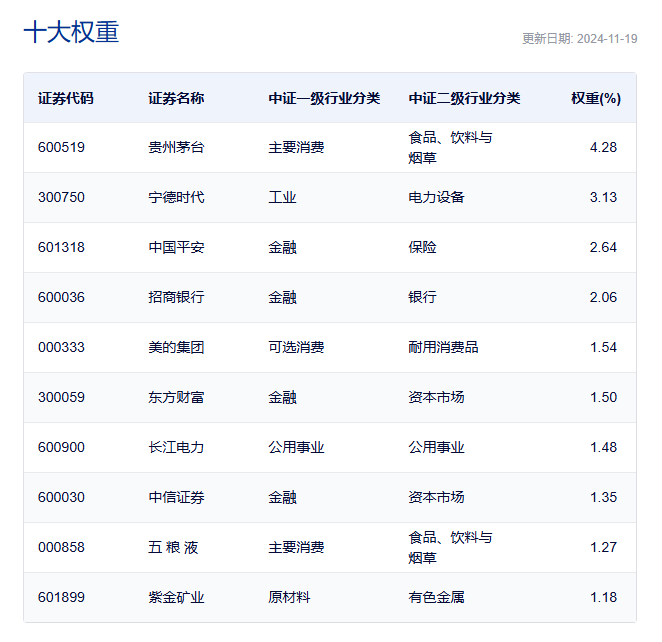Click 食品、饮料与烟草 in the 贵州茅台 row
The width and height of the screenshot is (662, 642).
click(x=450, y=147)
